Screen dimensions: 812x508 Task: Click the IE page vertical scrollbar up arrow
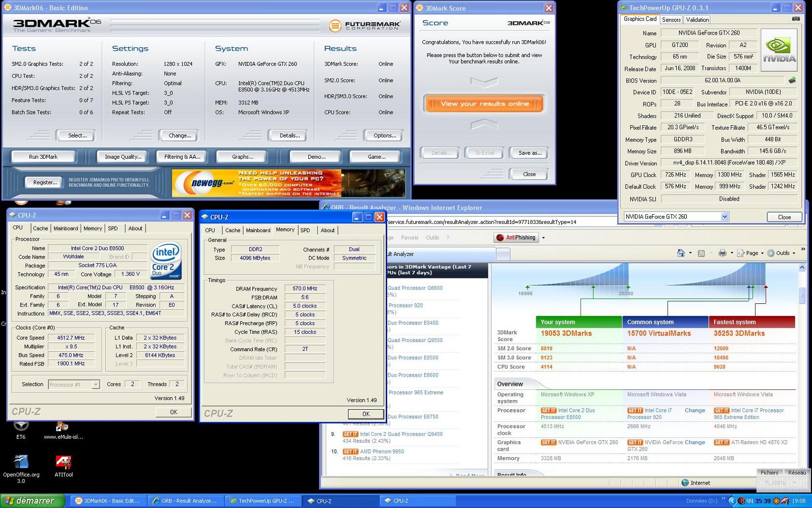(x=802, y=267)
